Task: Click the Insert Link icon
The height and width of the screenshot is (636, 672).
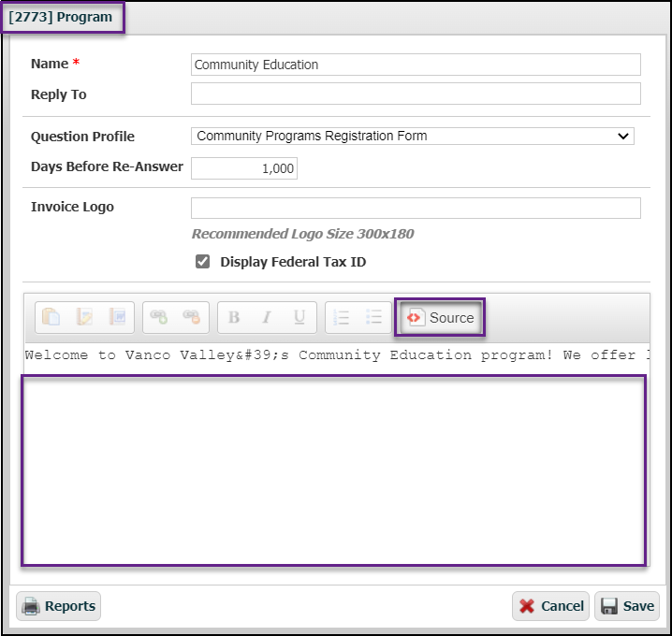Action: [x=158, y=317]
